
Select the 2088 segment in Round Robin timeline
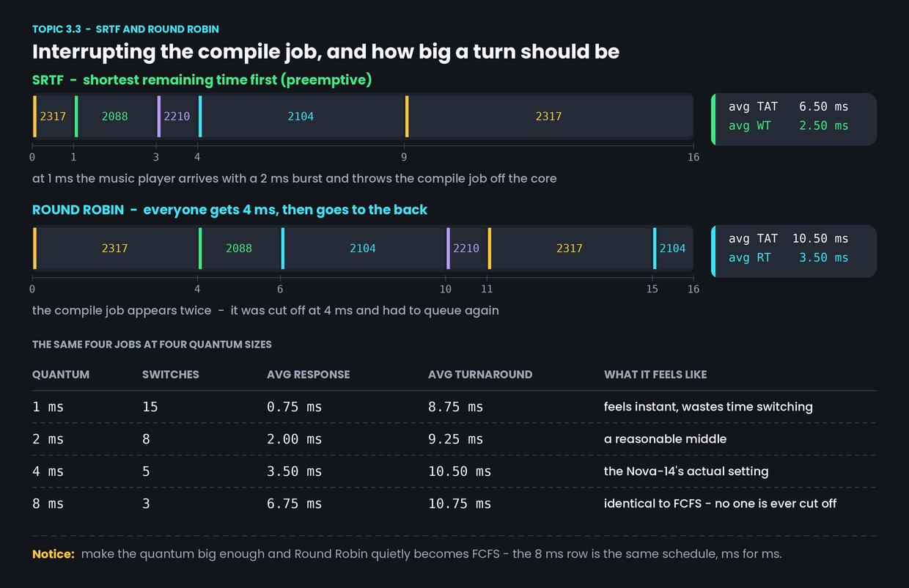coord(239,248)
